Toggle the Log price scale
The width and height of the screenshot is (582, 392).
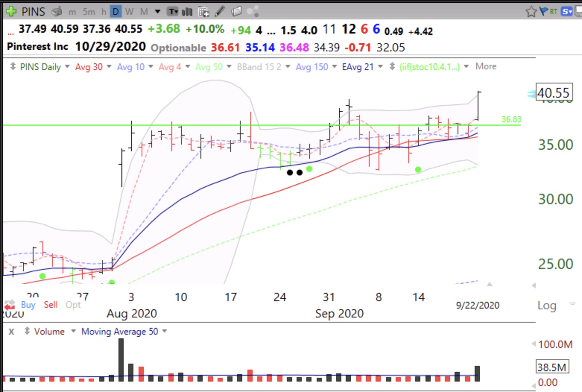(547, 306)
